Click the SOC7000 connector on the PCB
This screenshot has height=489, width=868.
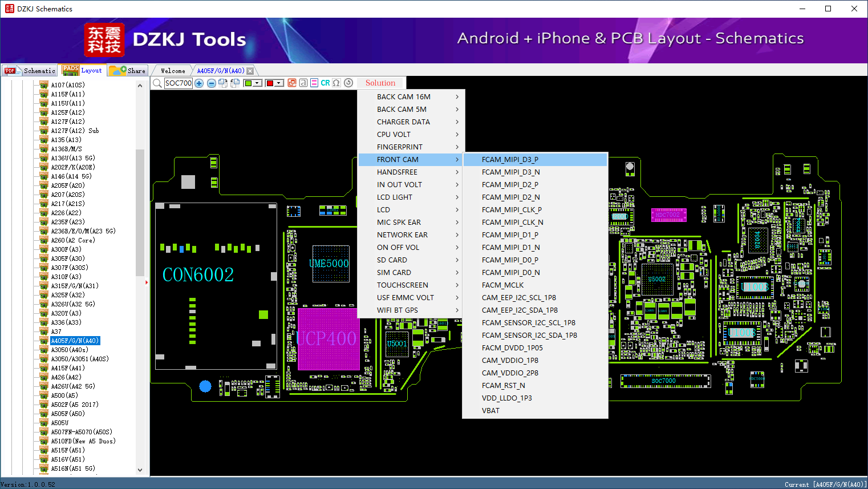point(666,381)
